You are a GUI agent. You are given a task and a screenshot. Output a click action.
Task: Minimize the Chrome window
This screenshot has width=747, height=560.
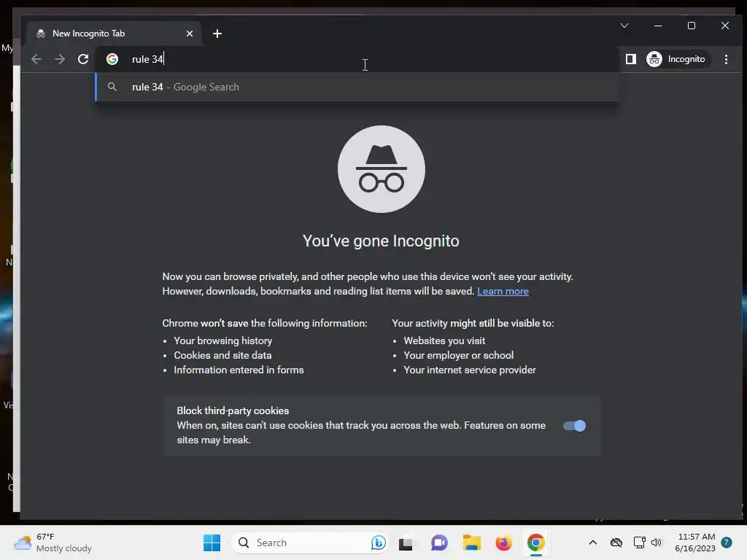[x=658, y=26]
